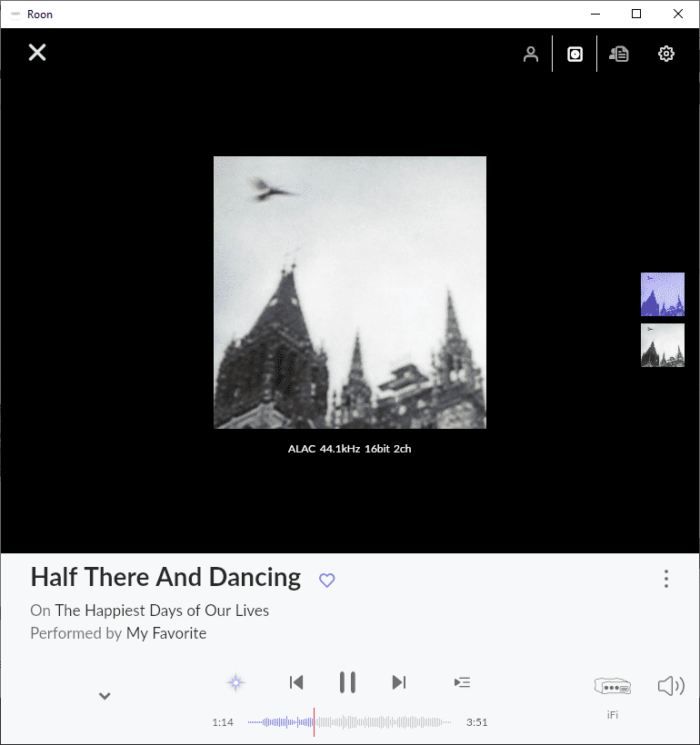This screenshot has width=700, height=745.
Task: Open the volume speaker control
Action: coord(671,686)
